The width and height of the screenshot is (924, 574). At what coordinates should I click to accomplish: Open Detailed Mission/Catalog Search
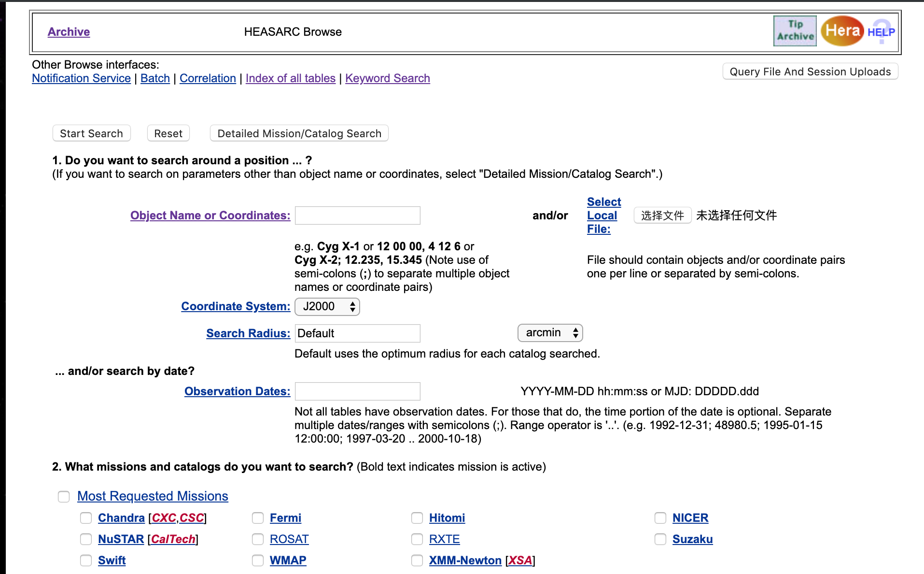[299, 133]
